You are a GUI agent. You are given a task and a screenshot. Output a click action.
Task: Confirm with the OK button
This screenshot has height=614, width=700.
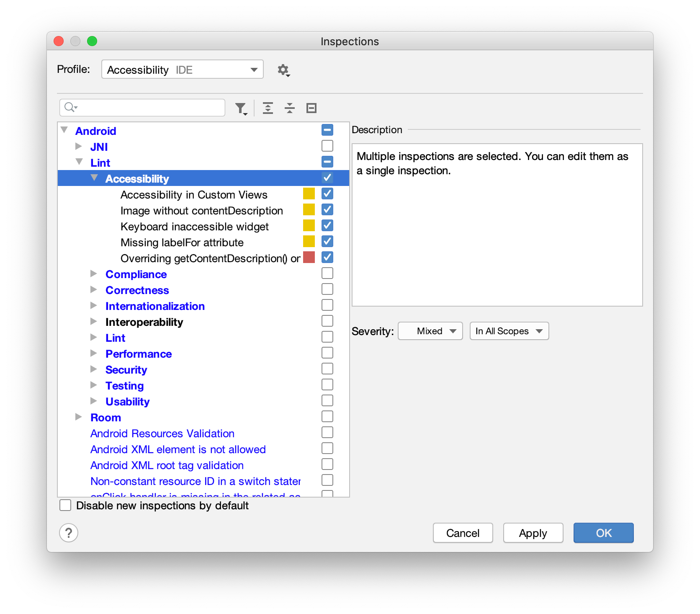click(604, 533)
